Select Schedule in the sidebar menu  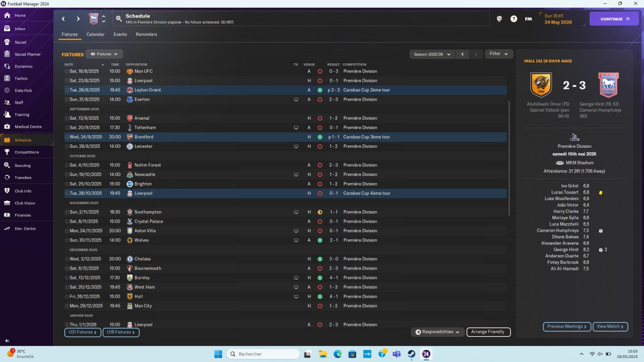[x=27, y=140]
